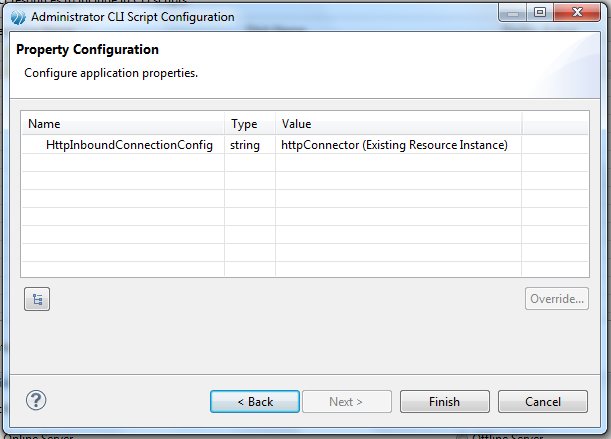The height and width of the screenshot is (439, 611).
Task: Click the httpConnector value cell
Action: point(394,145)
